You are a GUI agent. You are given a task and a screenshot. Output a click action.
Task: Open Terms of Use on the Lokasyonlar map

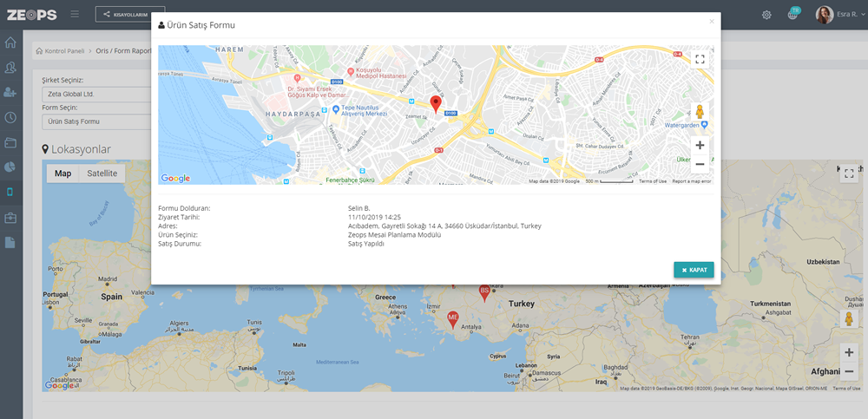click(x=846, y=389)
